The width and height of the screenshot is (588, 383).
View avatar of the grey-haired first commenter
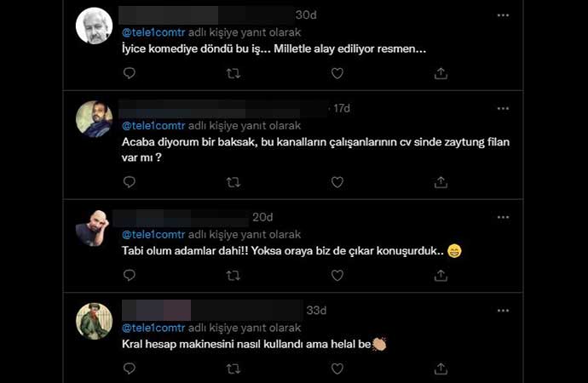click(x=94, y=26)
